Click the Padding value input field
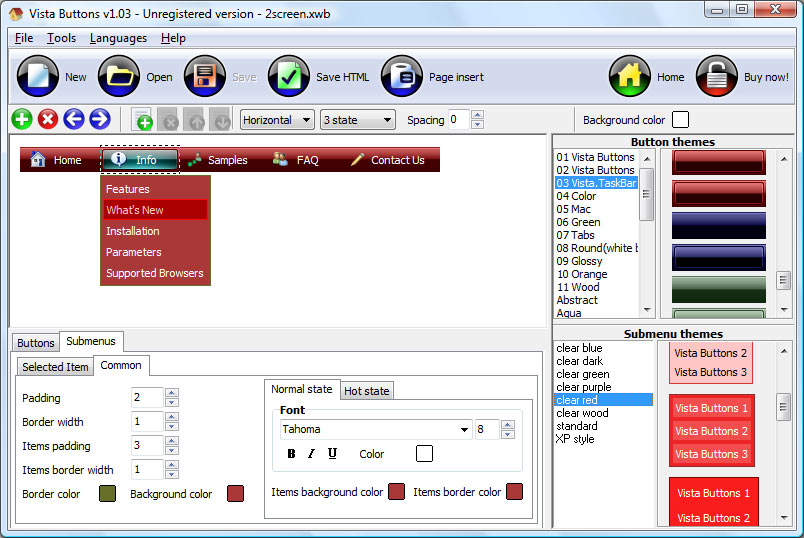 click(147, 397)
